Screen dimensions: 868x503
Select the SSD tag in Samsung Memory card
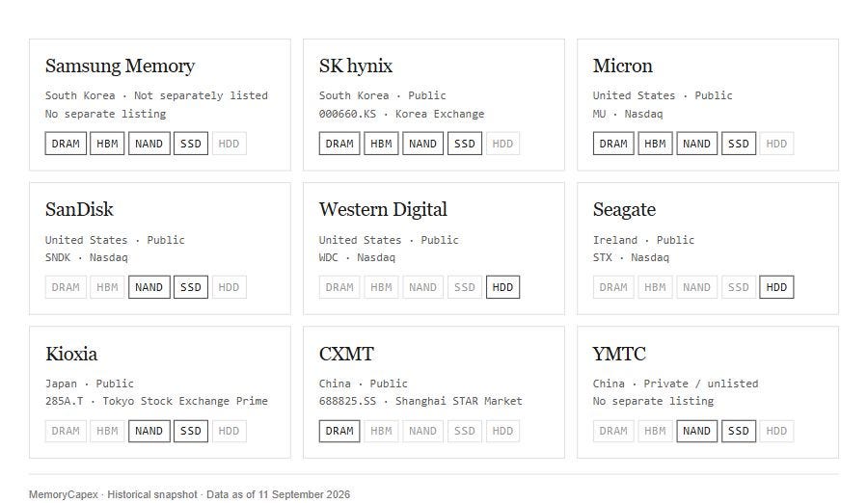(190, 144)
